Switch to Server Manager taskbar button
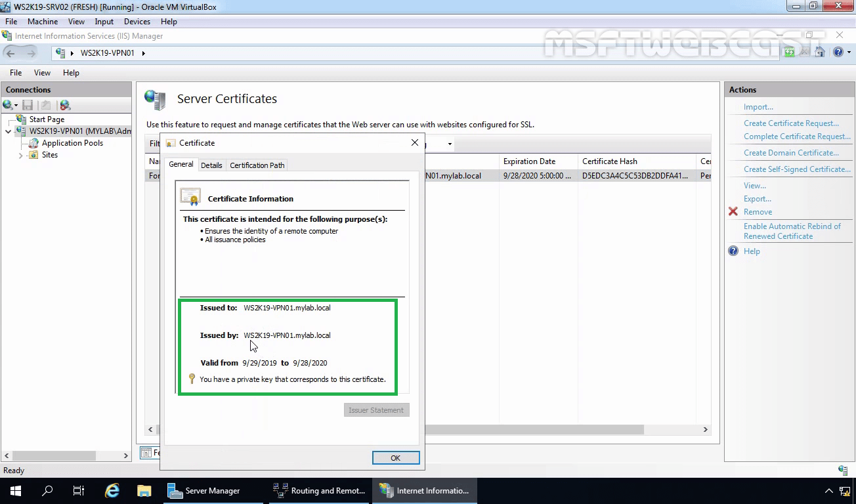Screen dimensions: 856x504 pos(213,490)
